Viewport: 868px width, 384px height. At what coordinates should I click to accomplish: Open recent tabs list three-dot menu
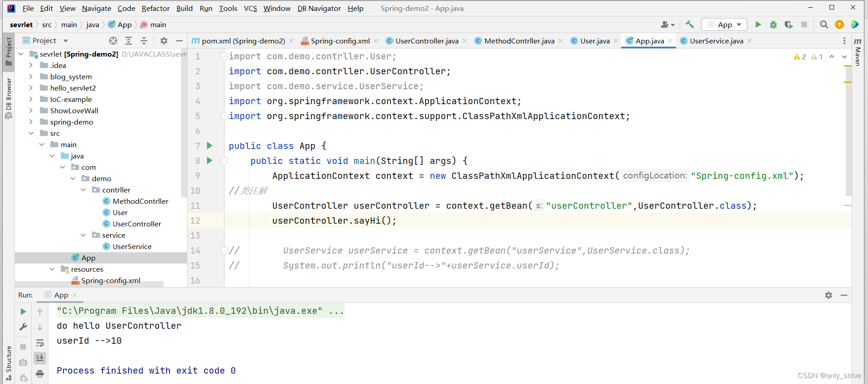(844, 41)
